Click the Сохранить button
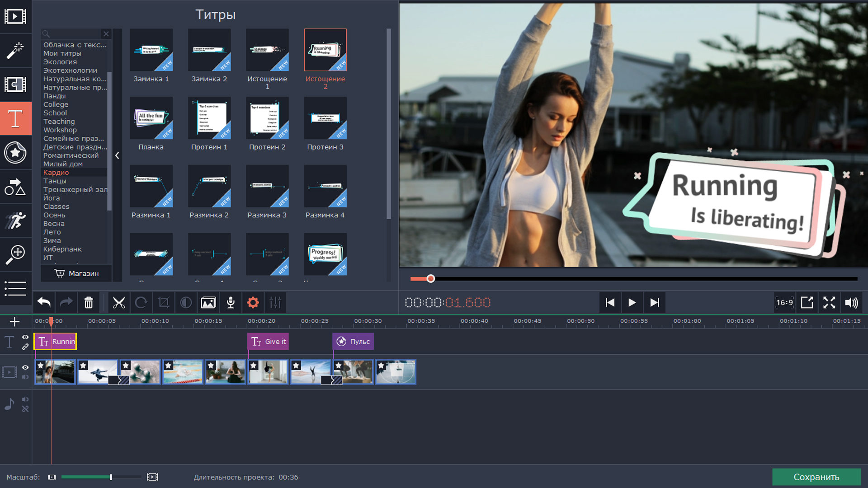The image size is (868, 488). coord(816,477)
